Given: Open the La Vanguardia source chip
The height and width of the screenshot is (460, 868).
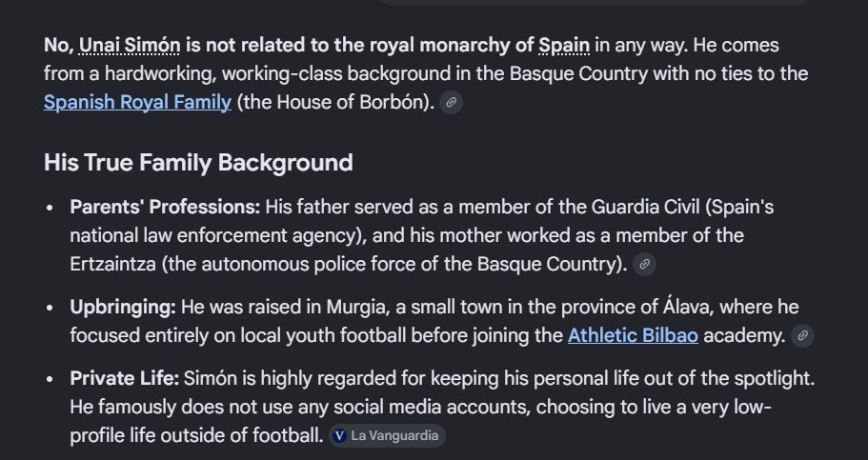Looking at the screenshot, I should point(387,435).
